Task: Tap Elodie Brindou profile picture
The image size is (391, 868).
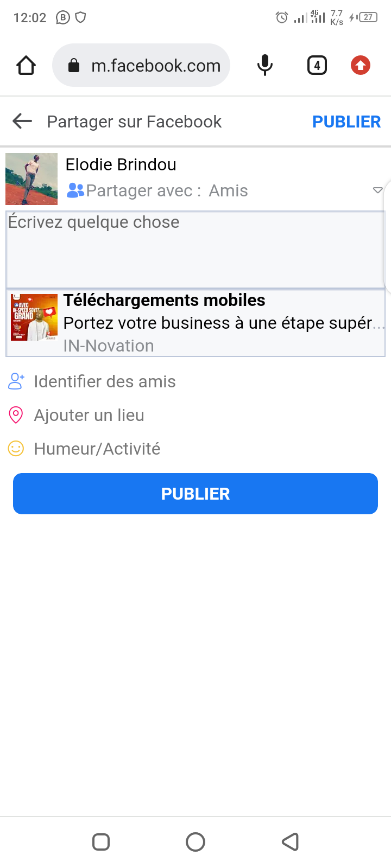Action: click(x=31, y=179)
